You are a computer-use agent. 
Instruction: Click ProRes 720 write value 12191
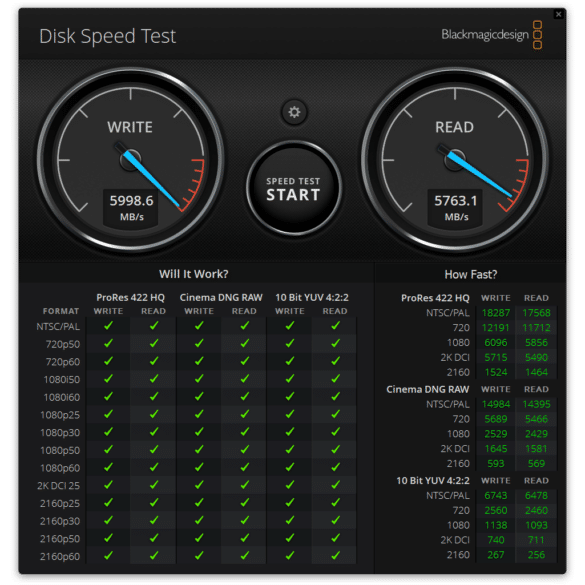pyautogui.click(x=495, y=328)
